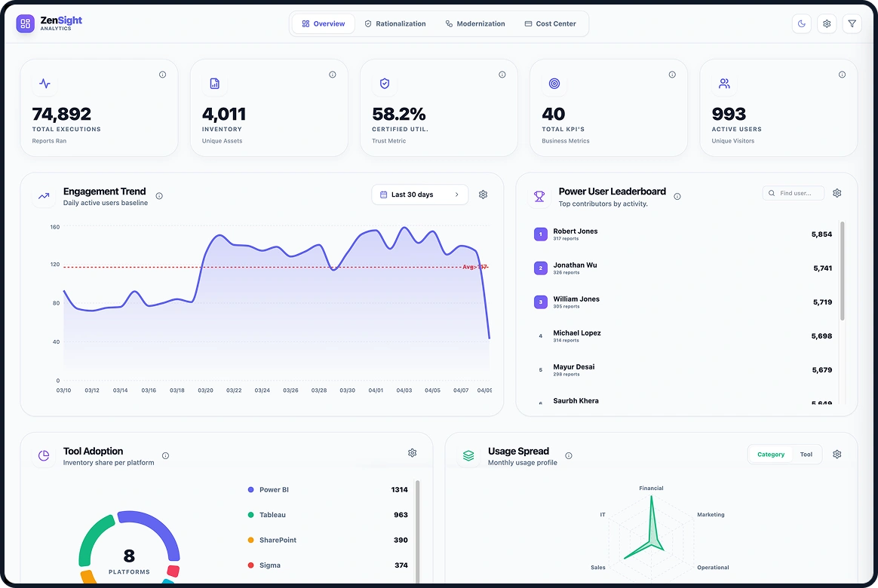Open the Usage Spread chart settings gear
The width and height of the screenshot is (878, 588).
[x=837, y=455]
